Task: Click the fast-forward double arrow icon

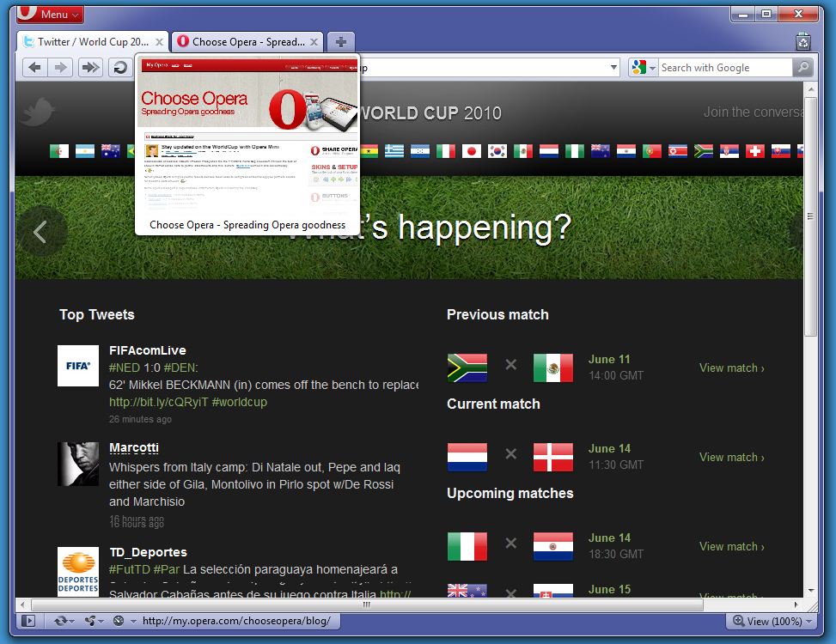Action: point(89,67)
